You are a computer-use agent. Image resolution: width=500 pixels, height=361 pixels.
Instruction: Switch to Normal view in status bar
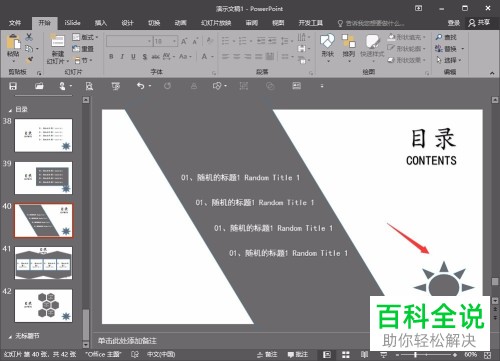[327, 355]
